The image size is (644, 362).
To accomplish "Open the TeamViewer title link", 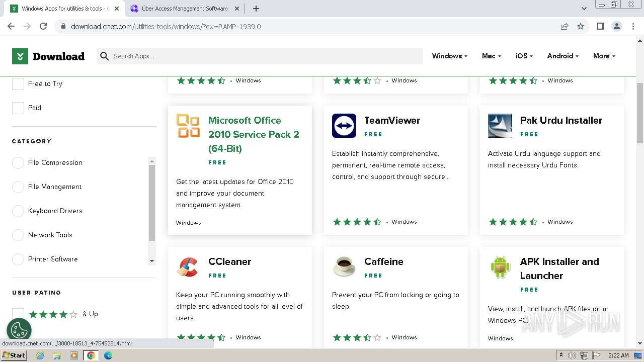I will click(392, 120).
